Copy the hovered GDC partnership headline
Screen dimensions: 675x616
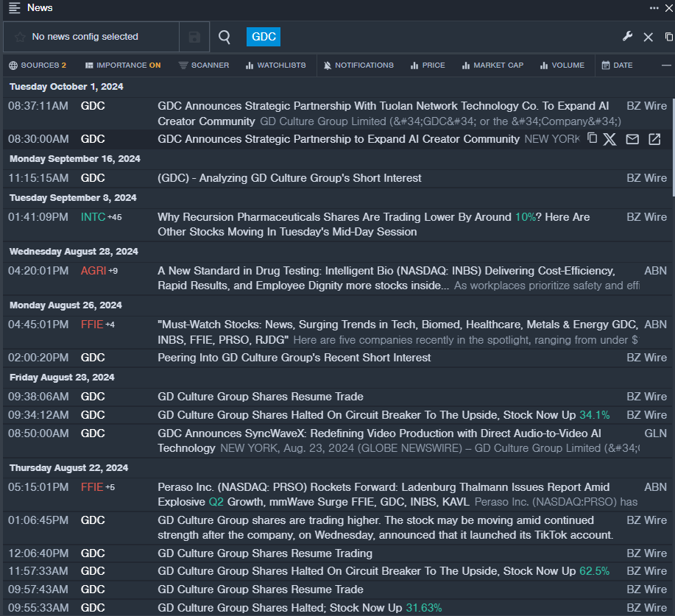(593, 138)
